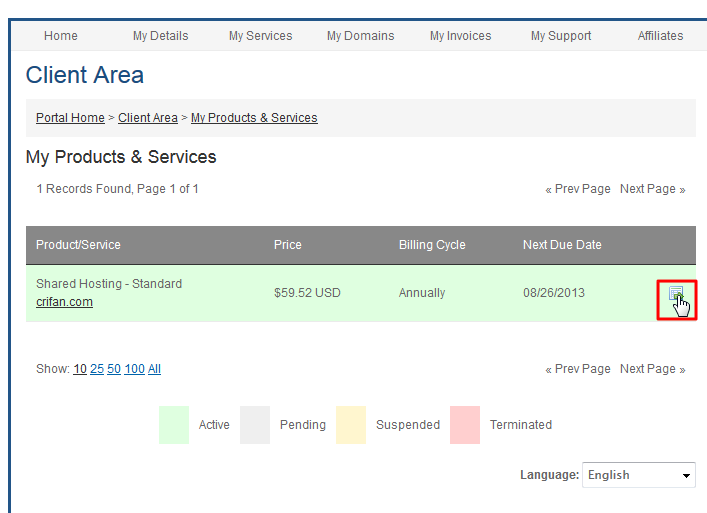Open the crifan.com domain link

click(64, 302)
